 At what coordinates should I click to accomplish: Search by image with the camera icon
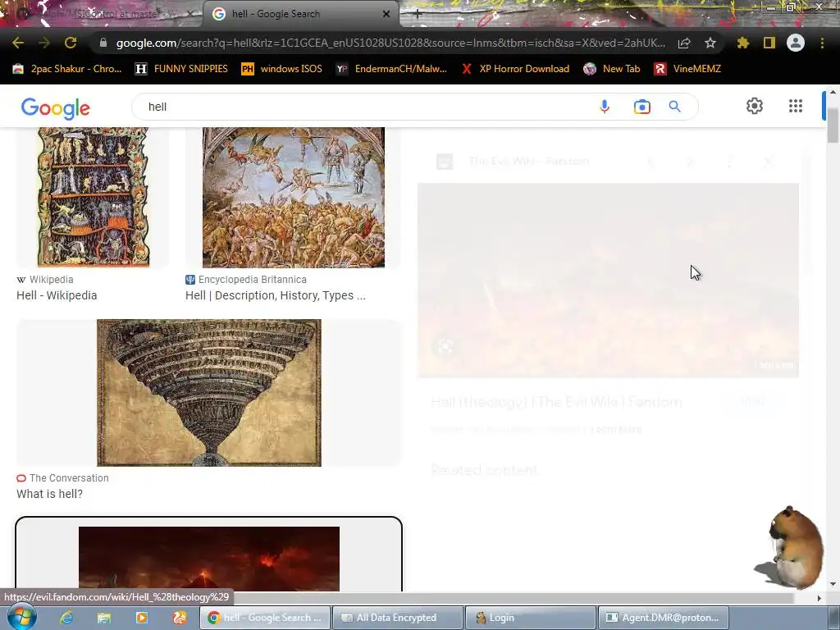641,107
